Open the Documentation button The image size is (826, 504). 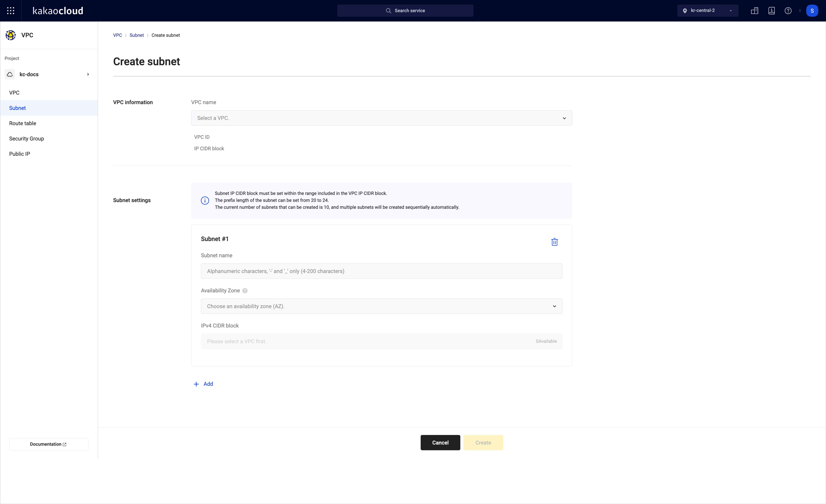(49, 444)
